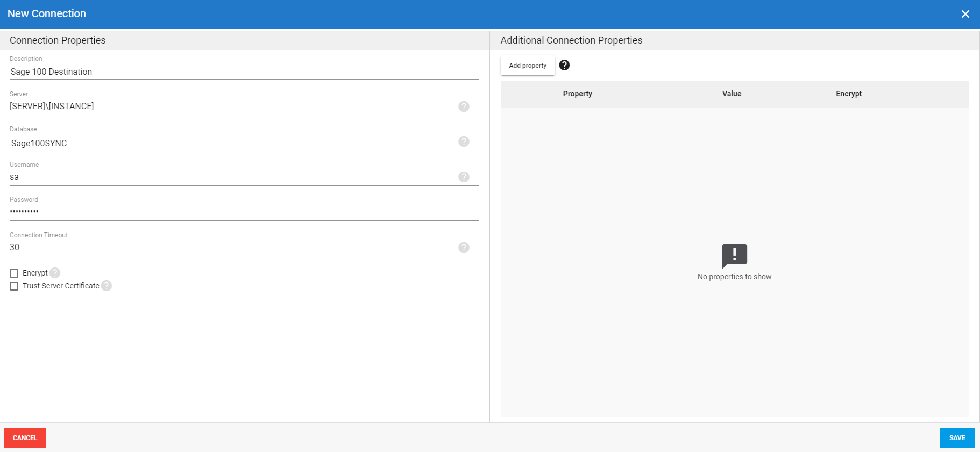The image size is (980, 452).
Task: Click the Add property button
Action: (x=528, y=66)
